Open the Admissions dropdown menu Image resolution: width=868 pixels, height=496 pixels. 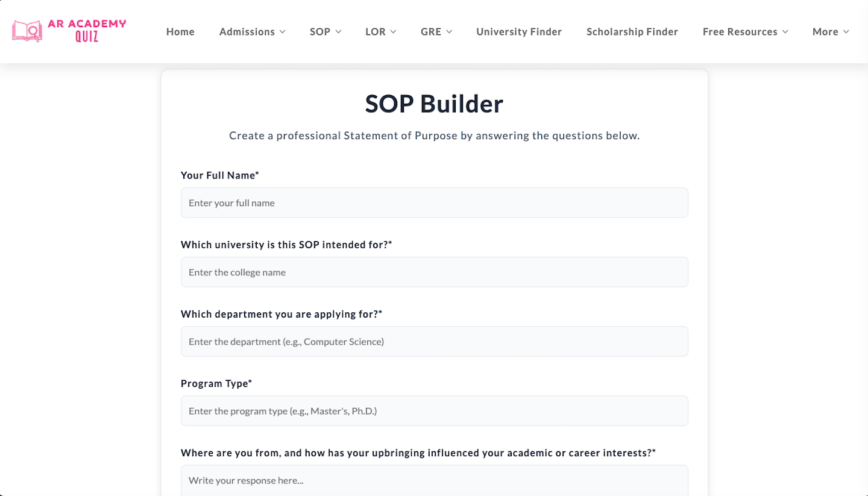pos(248,32)
